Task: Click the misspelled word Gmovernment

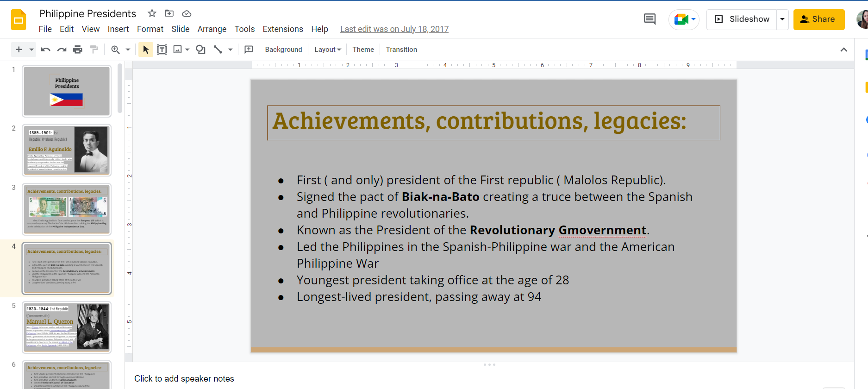Action: point(602,230)
